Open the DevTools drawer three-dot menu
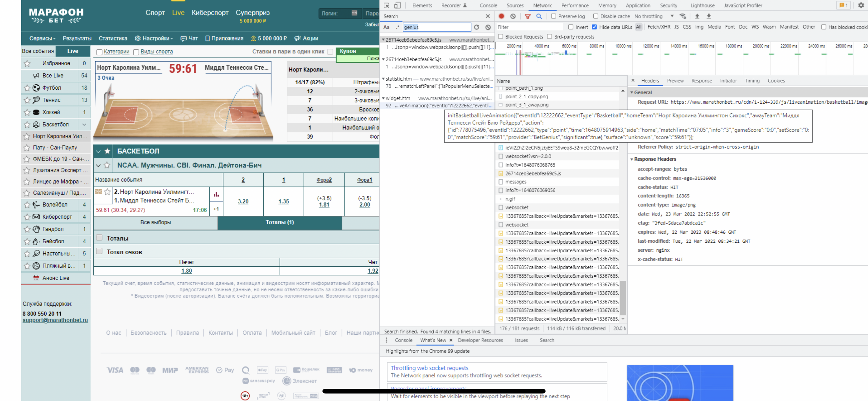The image size is (868, 401). point(387,340)
